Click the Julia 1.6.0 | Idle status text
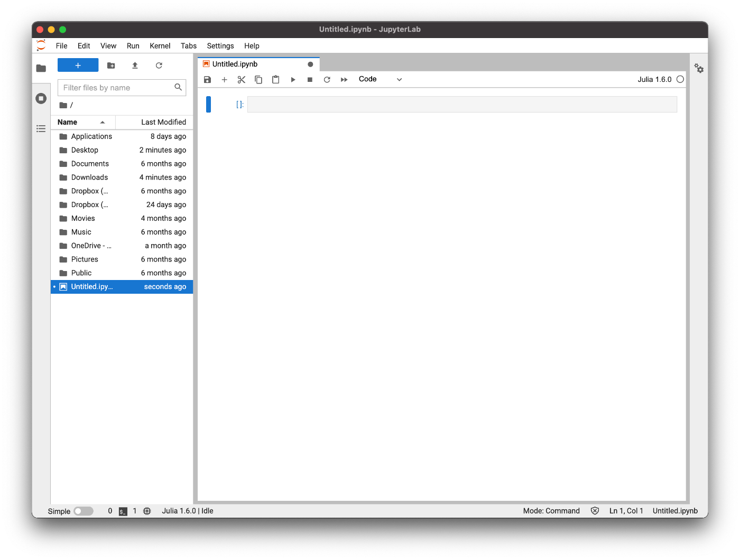This screenshot has height=560, width=740. pyautogui.click(x=188, y=511)
